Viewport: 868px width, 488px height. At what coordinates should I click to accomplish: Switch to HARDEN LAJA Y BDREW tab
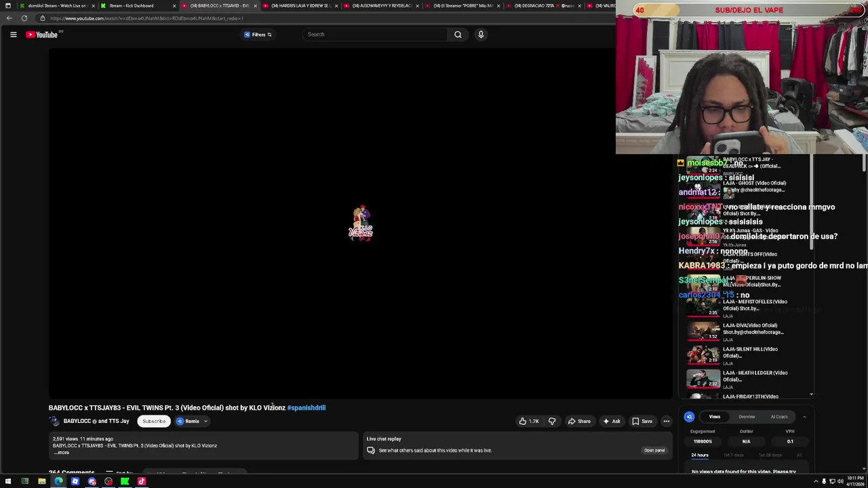[300, 5]
